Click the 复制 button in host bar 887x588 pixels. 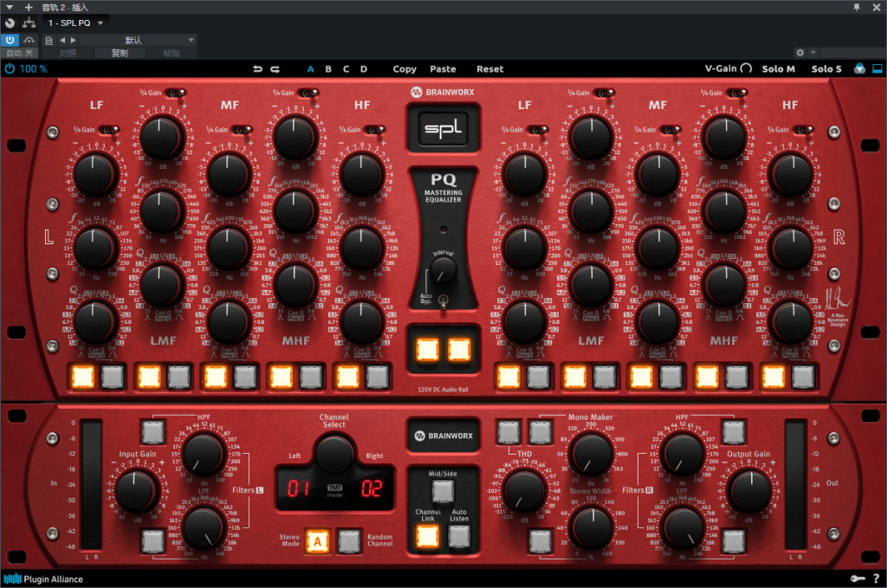[x=120, y=53]
